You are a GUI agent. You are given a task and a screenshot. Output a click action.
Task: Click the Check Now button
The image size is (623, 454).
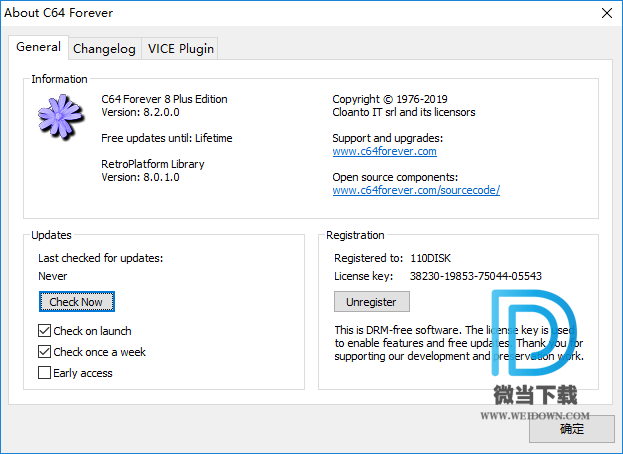[77, 302]
